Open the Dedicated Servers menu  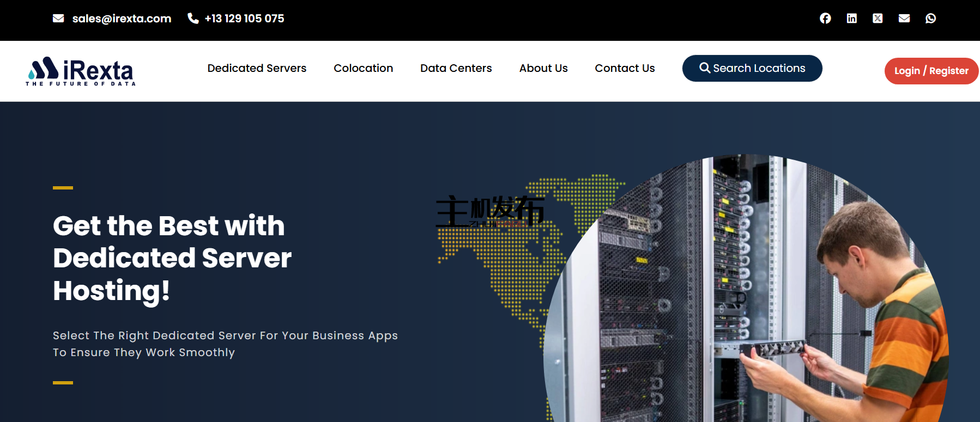click(257, 68)
